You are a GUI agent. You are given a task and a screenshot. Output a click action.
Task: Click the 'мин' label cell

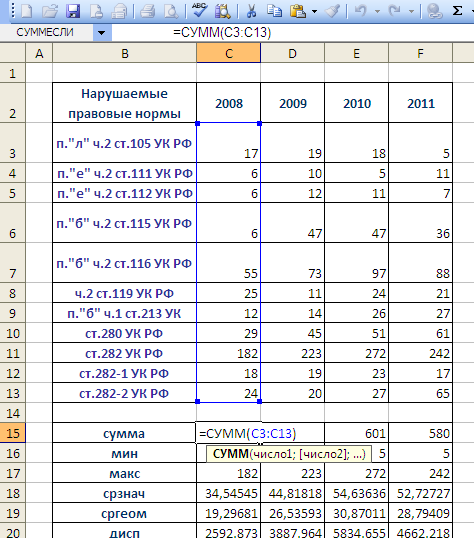click(x=125, y=453)
